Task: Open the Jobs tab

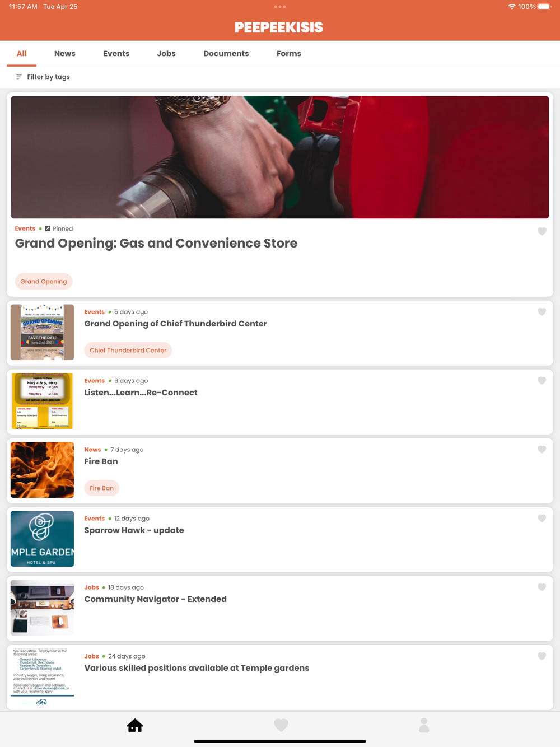Action: tap(166, 54)
